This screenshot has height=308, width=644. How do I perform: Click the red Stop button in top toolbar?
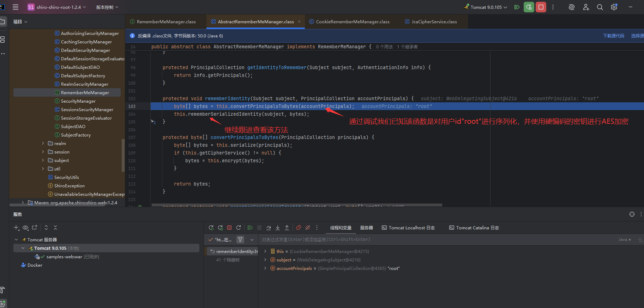[541, 7]
